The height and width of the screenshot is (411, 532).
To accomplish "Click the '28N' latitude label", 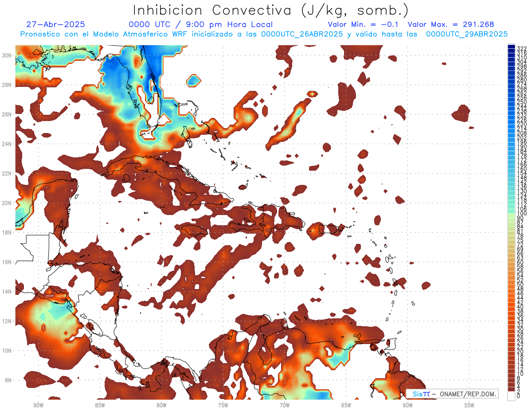I will coord(8,85).
